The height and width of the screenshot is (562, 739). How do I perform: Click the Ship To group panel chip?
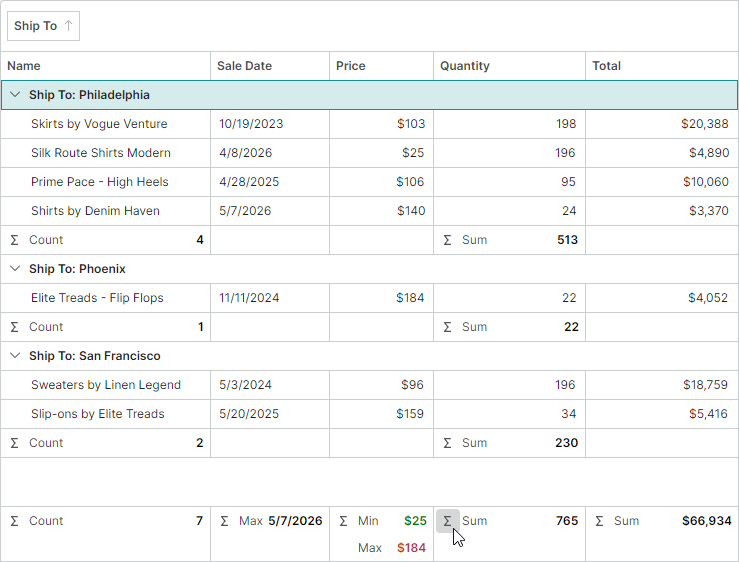coord(43,26)
